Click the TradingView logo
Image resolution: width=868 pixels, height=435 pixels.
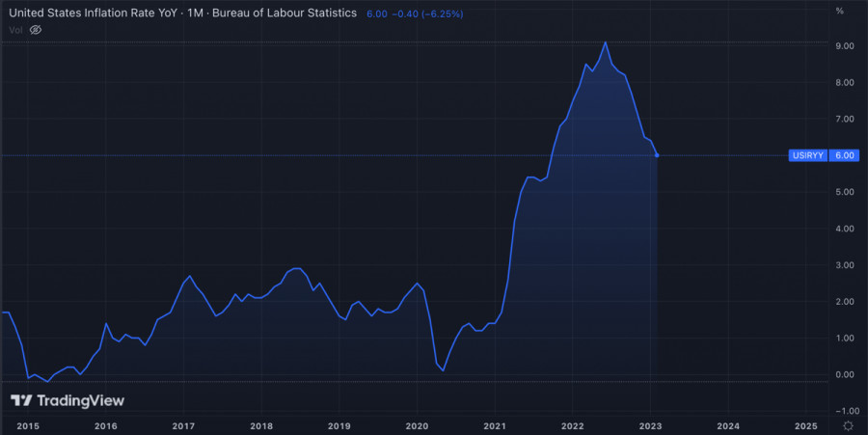(68, 400)
